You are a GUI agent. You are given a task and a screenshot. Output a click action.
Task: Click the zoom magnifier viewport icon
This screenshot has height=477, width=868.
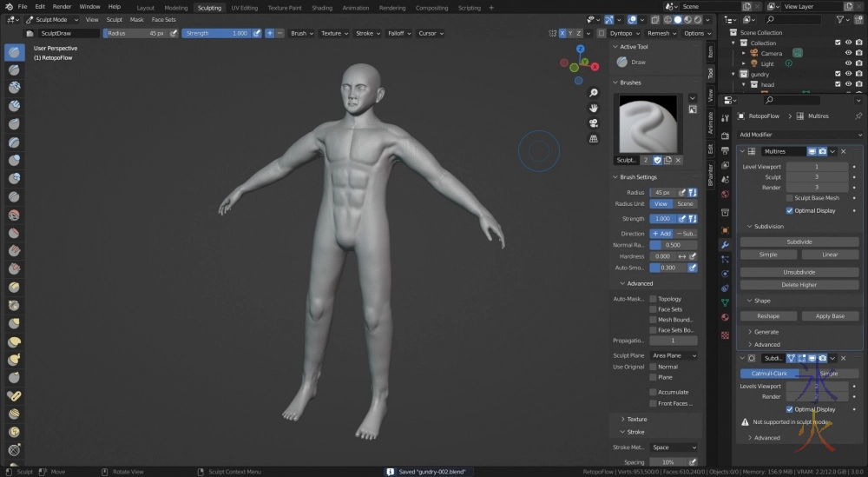coord(594,93)
